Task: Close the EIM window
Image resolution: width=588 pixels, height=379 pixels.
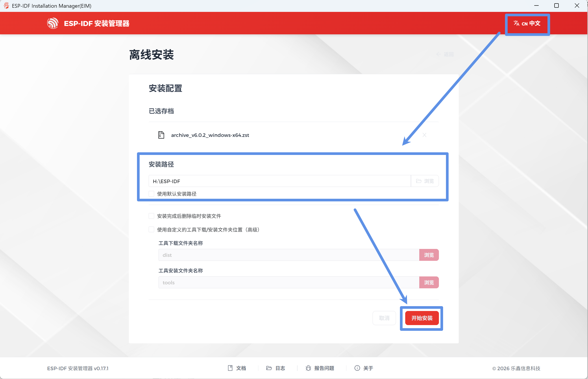Action: (577, 6)
